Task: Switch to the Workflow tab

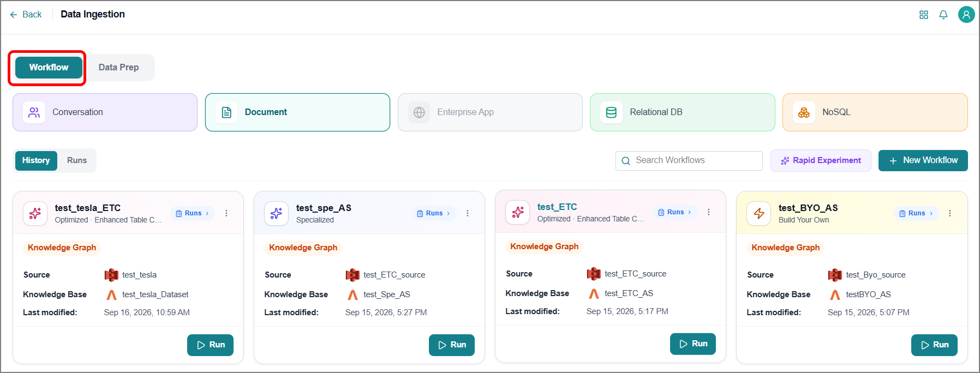Action: click(49, 68)
